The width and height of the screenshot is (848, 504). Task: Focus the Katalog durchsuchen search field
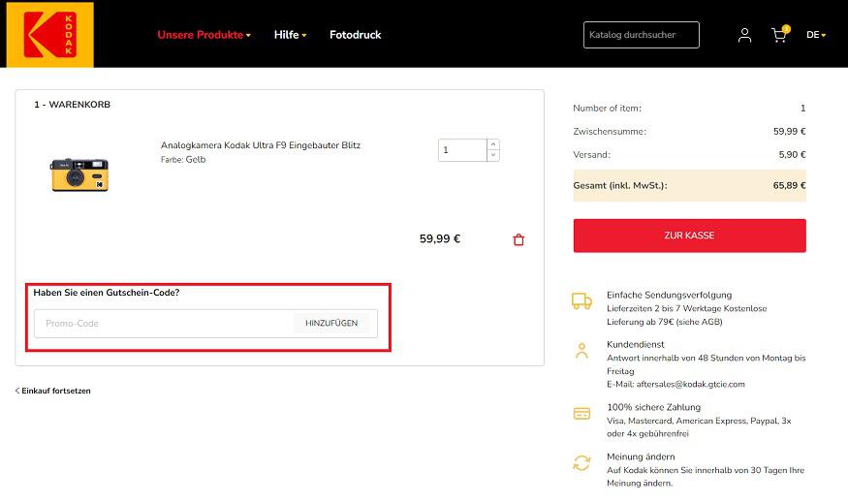pyautogui.click(x=642, y=35)
